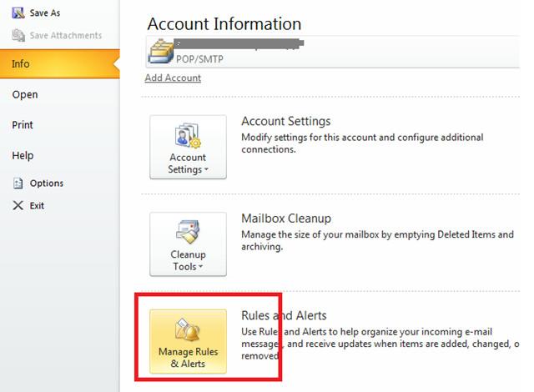Open the Help tab

23,156
